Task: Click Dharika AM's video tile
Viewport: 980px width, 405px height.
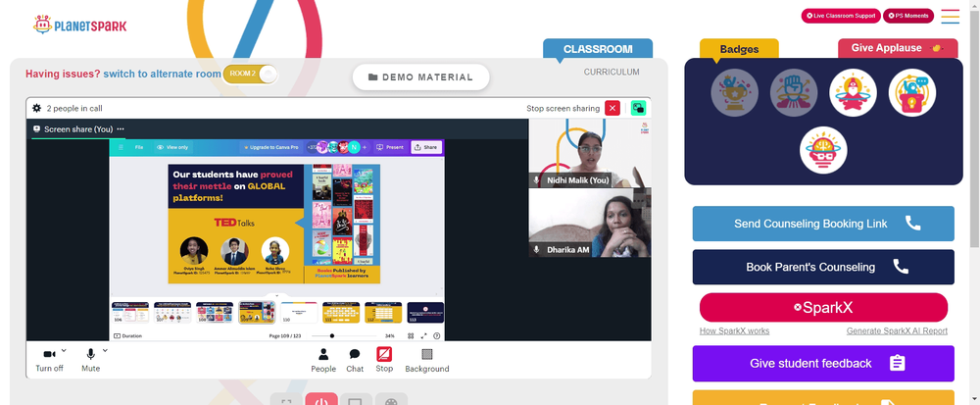Action: click(x=590, y=223)
